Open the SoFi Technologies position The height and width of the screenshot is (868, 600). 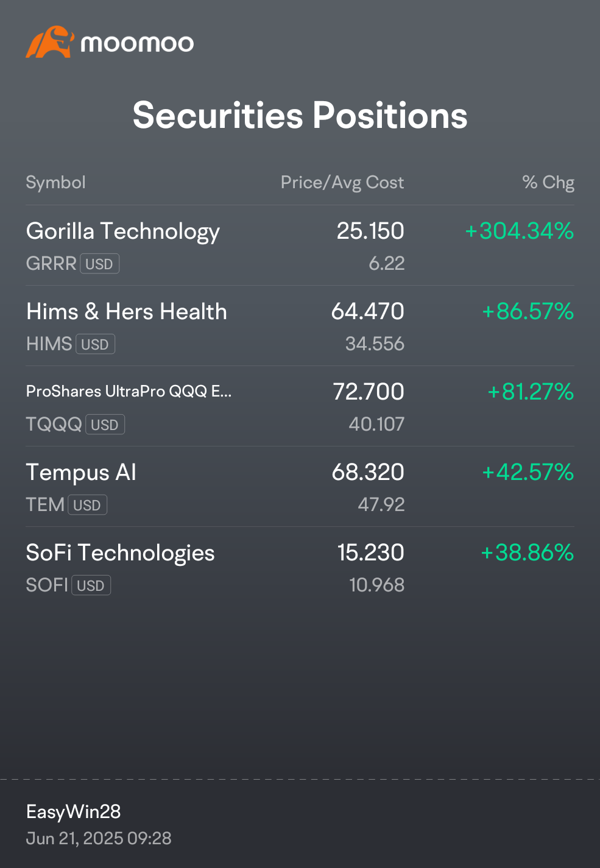(x=300, y=567)
